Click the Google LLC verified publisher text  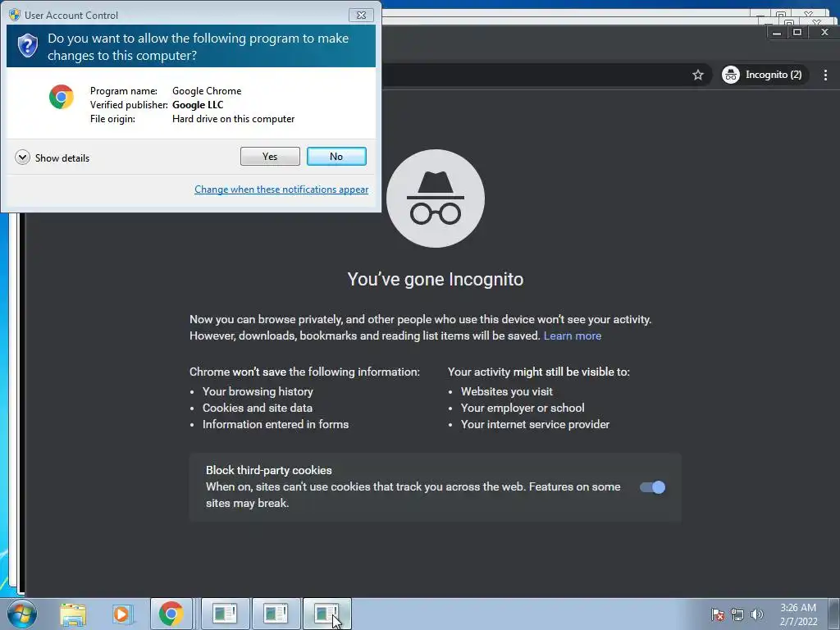tap(198, 105)
